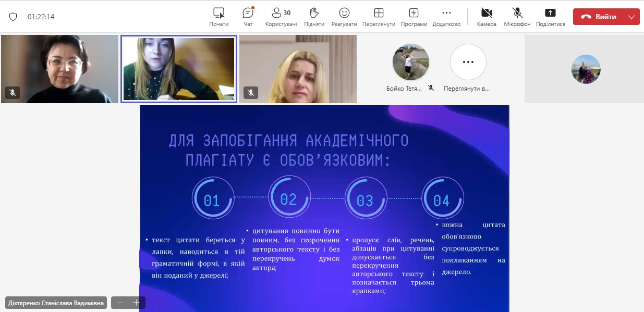Open the Програми apps panel
Image resolution: width=644 pixels, height=312 pixels.
pos(414,17)
